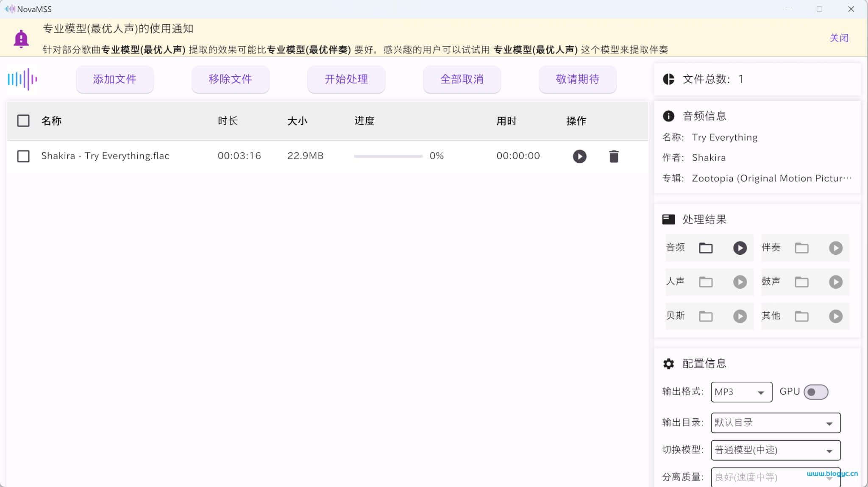The image size is (868, 487).
Task: Toggle the GPU processing switch
Action: click(815, 392)
